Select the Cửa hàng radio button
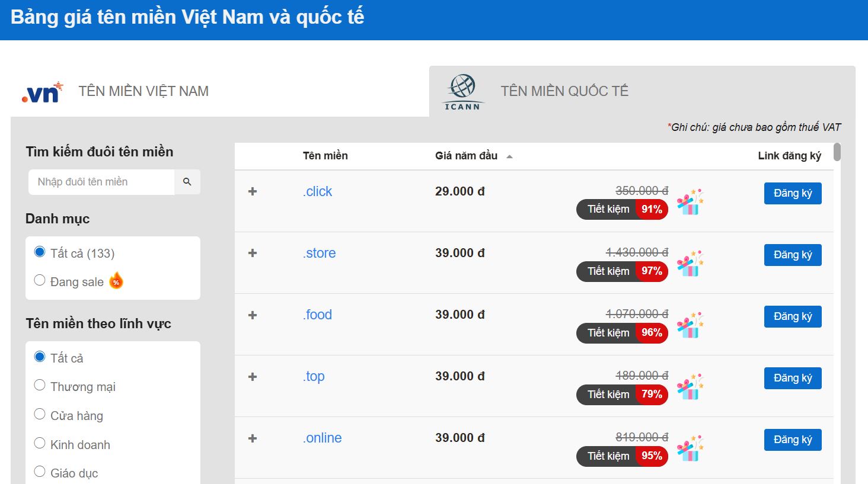This screenshot has width=868, height=484. (x=40, y=414)
